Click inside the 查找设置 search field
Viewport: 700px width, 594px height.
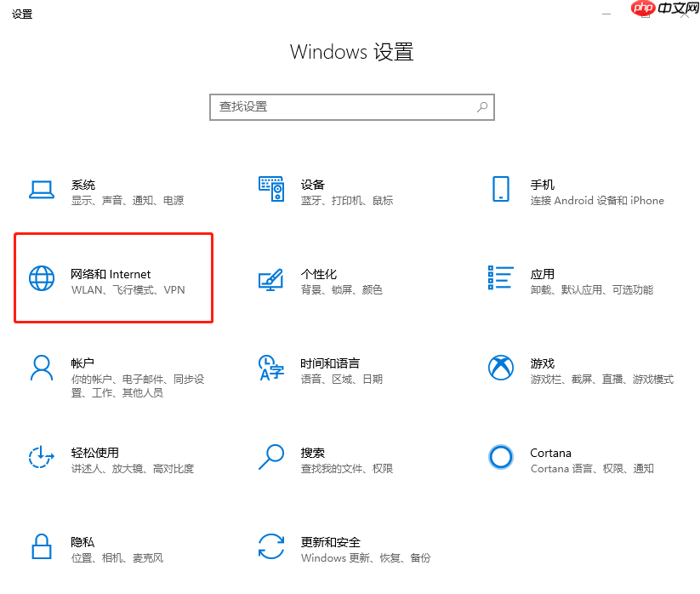point(340,106)
